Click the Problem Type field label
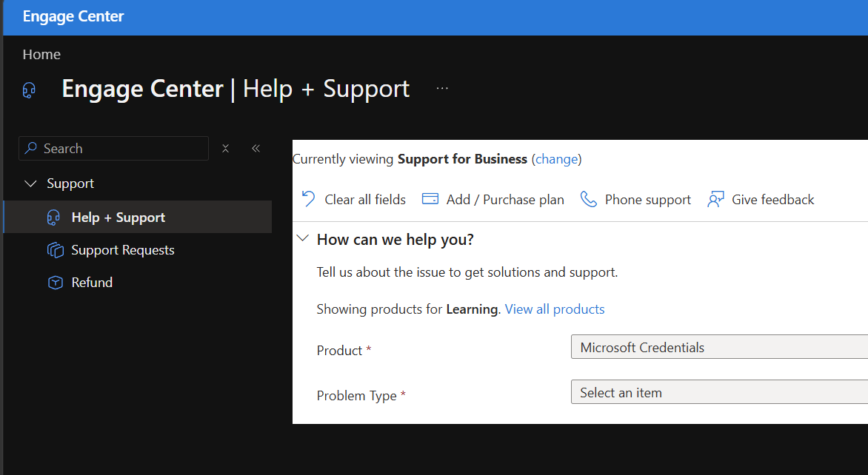868x475 pixels. [356, 396]
